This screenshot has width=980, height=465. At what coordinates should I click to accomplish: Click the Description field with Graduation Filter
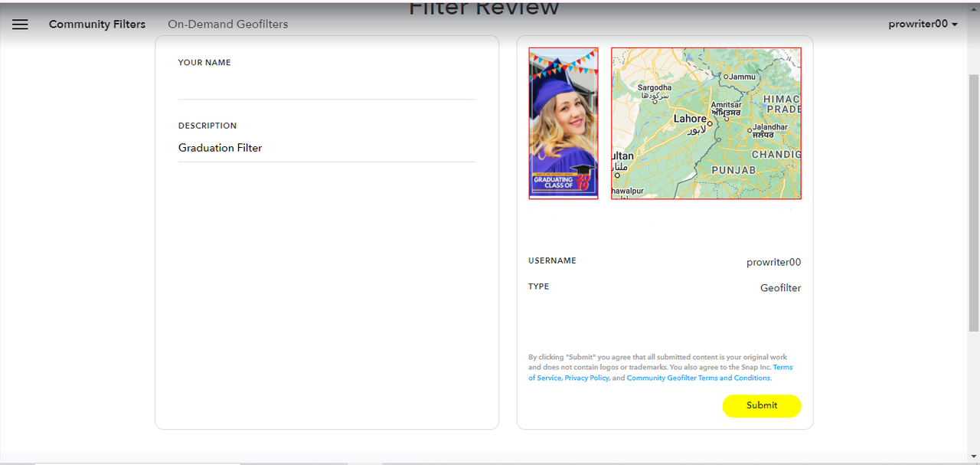click(x=327, y=148)
